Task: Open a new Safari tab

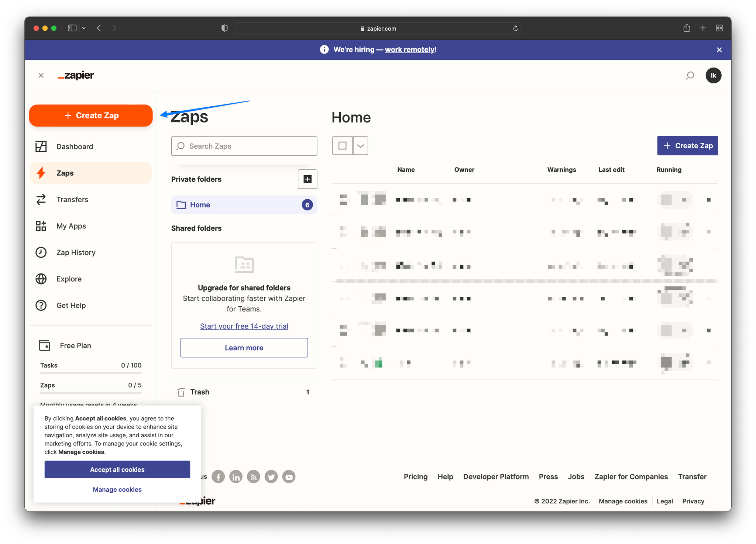Action: click(703, 28)
